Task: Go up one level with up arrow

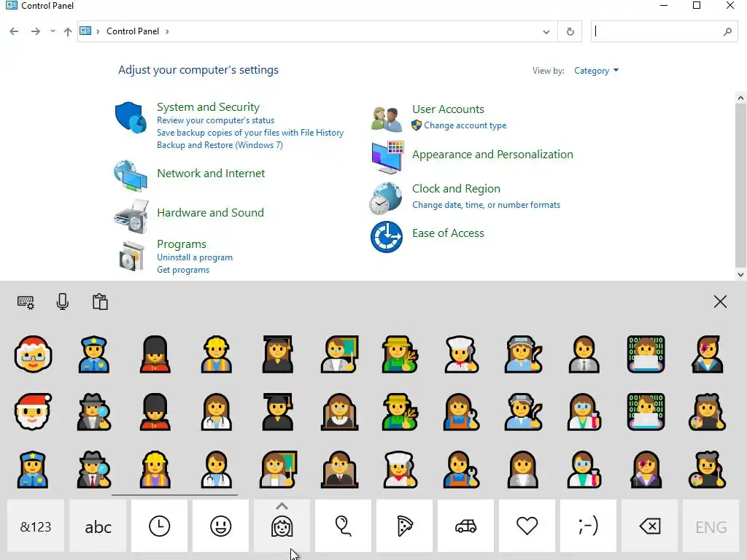Action: pos(68,31)
